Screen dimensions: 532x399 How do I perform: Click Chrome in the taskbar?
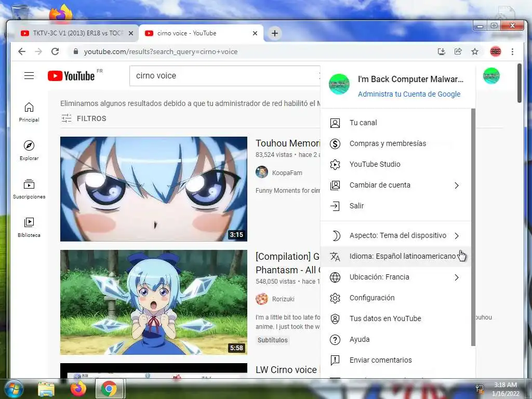point(109,389)
